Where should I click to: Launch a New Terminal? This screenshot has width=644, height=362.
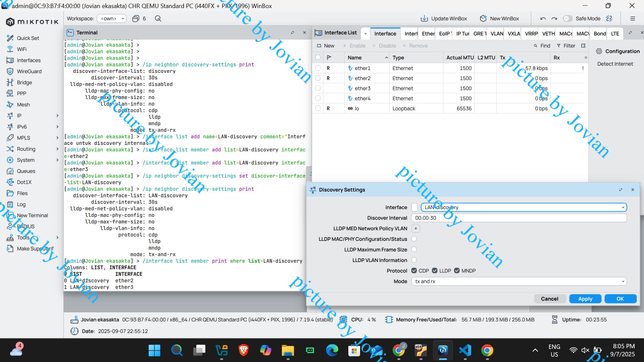tap(32, 215)
